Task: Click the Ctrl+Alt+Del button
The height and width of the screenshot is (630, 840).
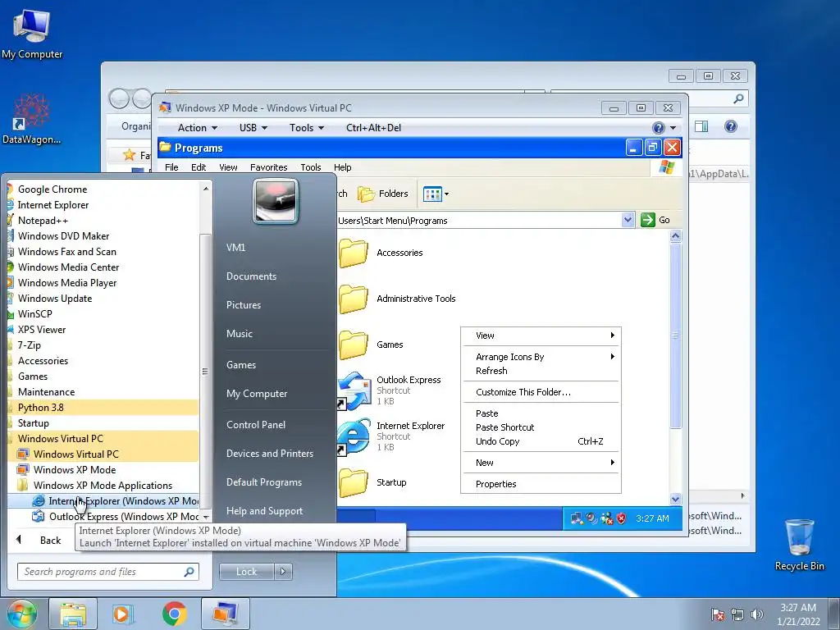Action: pos(373,127)
